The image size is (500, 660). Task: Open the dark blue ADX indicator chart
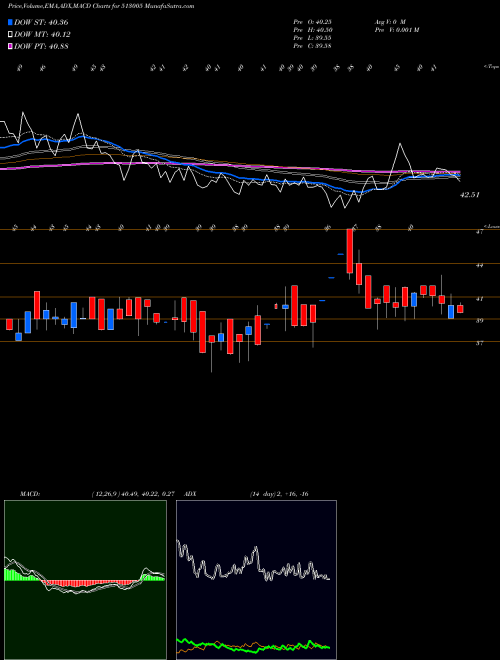click(256, 580)
